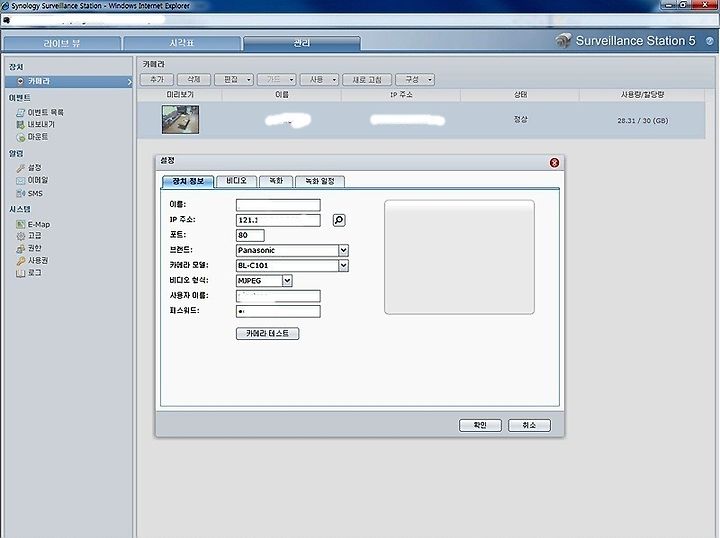Image resolution: width=720 pixels, height=538 pixels.
Task: Switch to the 시각표 tab
Action: pyautogui.click(x=182, y=43)
